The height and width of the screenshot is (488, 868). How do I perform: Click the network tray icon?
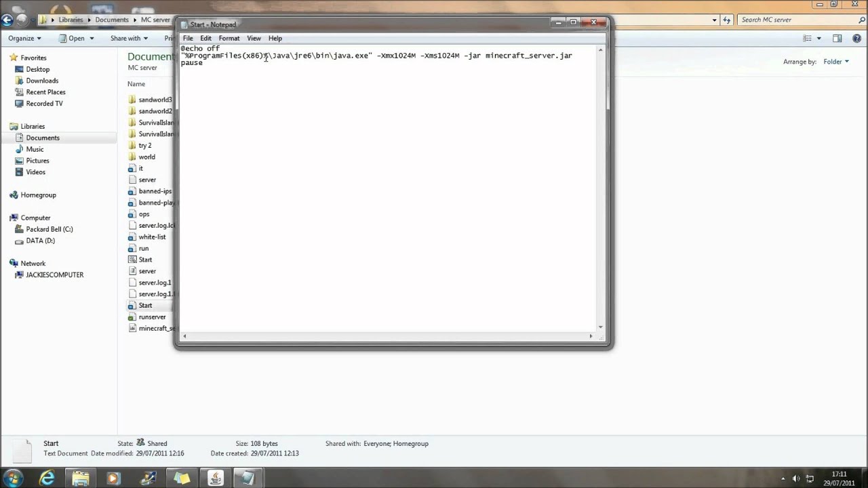(x=810, y=479)
